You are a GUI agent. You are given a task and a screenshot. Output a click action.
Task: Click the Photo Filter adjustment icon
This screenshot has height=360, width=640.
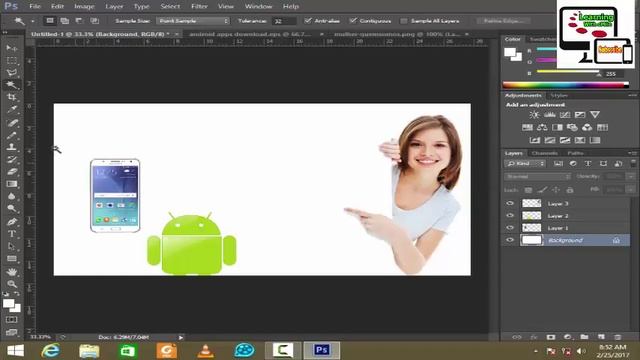pyautogui.click(x=572, y=127)
